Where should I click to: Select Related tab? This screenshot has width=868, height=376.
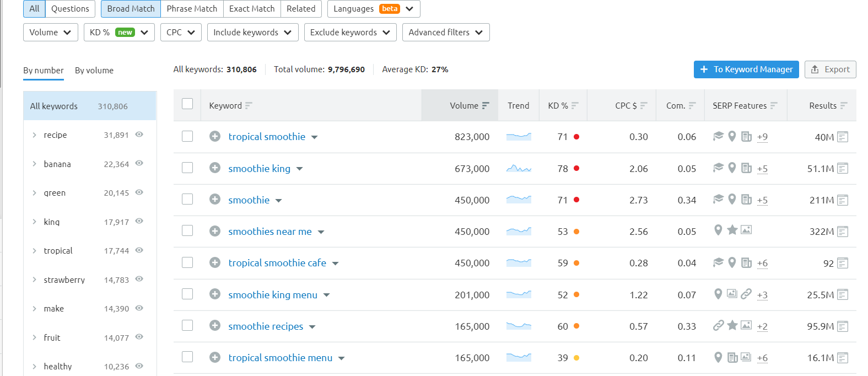[x=301, y=9]
